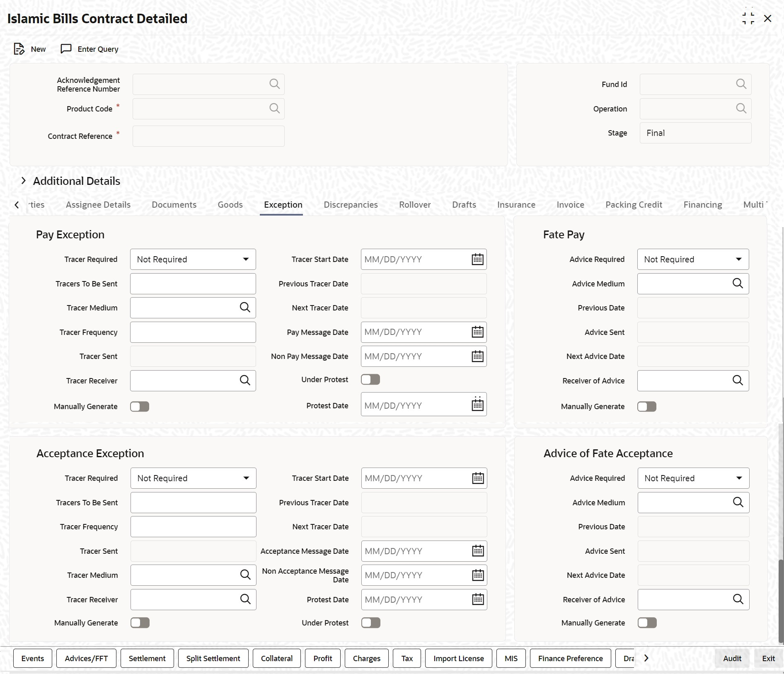Toggle Acceptance Exception Manually Generate switch
Viewport: 784px width, 674px height.
coord(140,623)
